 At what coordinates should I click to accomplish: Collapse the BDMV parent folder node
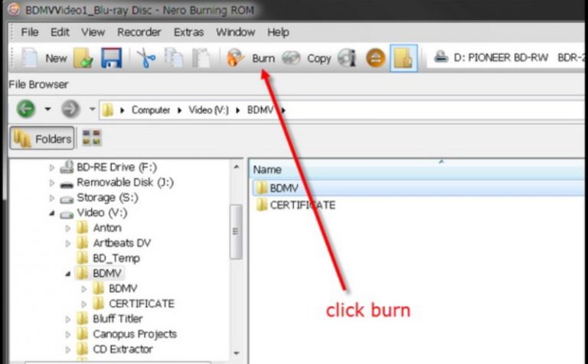tap(68, 274)
